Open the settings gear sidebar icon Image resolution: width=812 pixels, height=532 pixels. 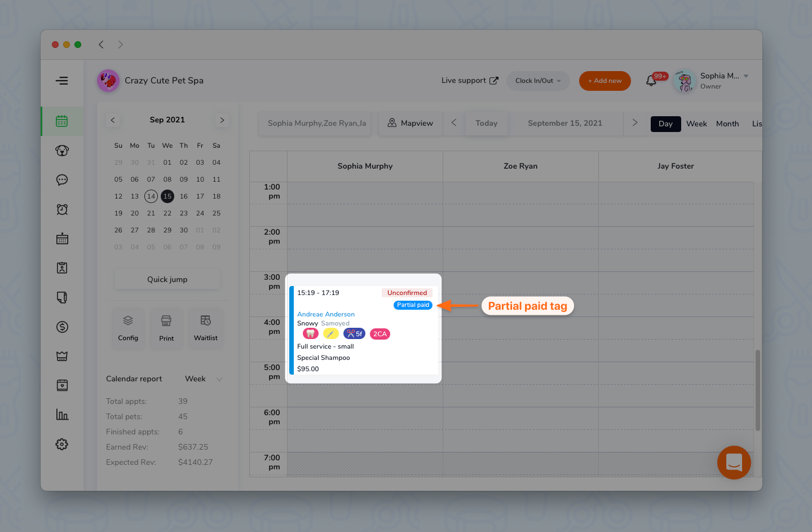tap(62, 444)
